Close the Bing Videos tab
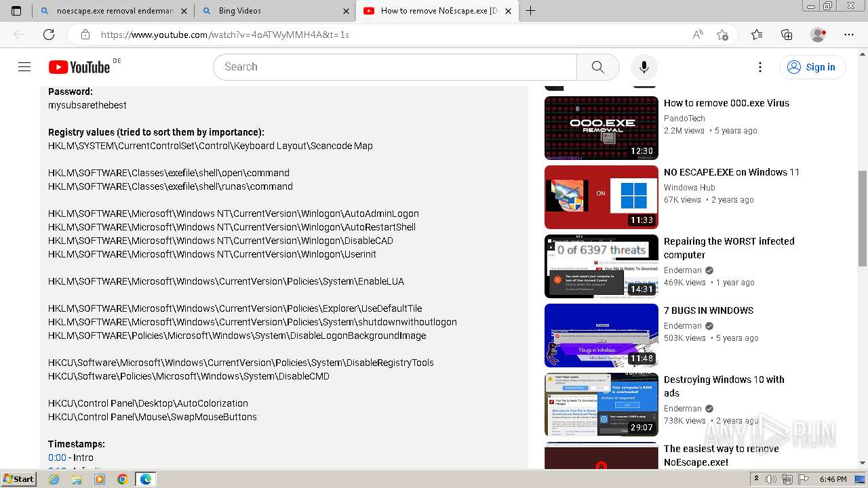Image resolution: width=868 pixels, height=488 pixels. coord(346,11)
